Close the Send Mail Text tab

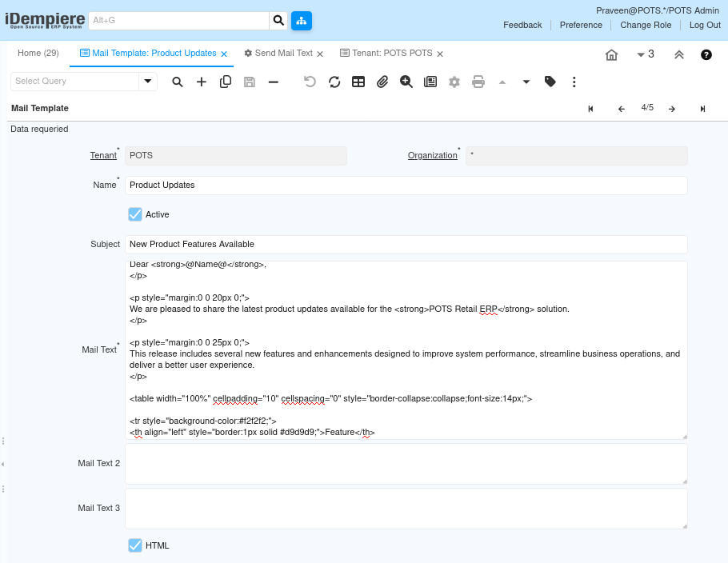point(320,54)
